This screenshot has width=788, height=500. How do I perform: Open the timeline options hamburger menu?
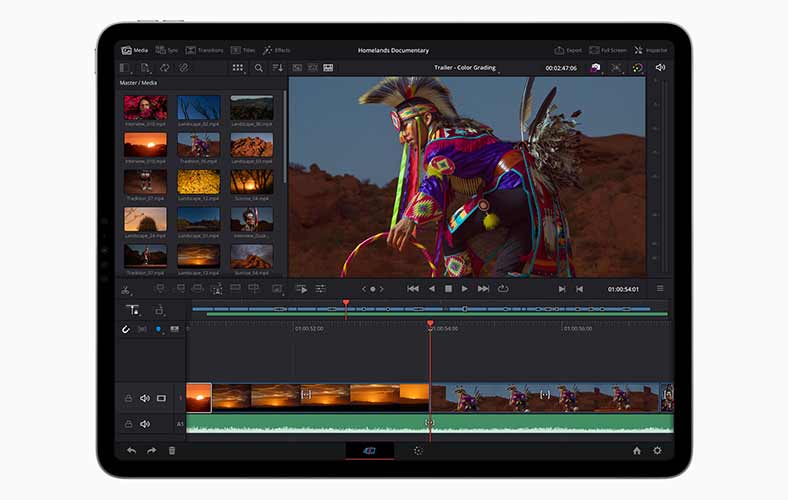[660, 289]
